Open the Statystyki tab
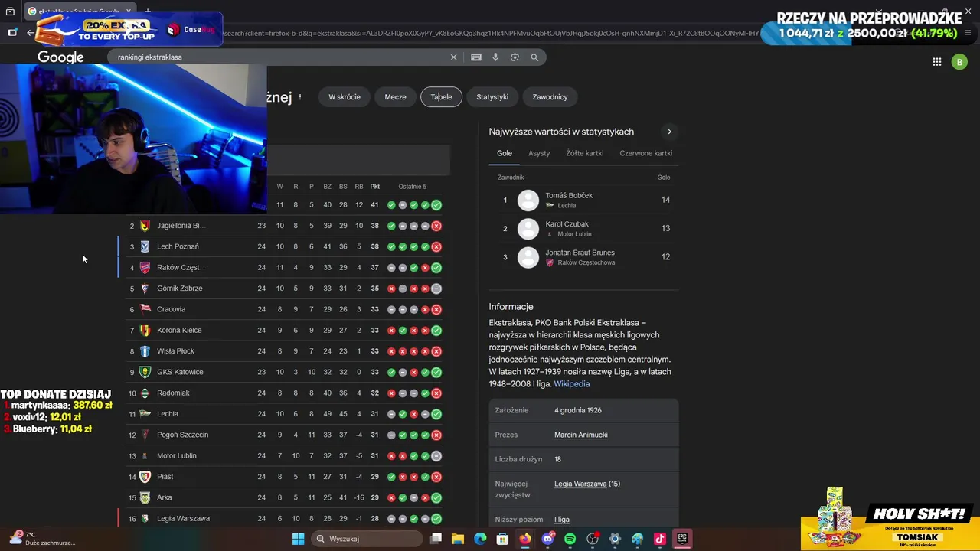This screenshot has width=980, height=551. pyautogui.click(x=492, y=97)
